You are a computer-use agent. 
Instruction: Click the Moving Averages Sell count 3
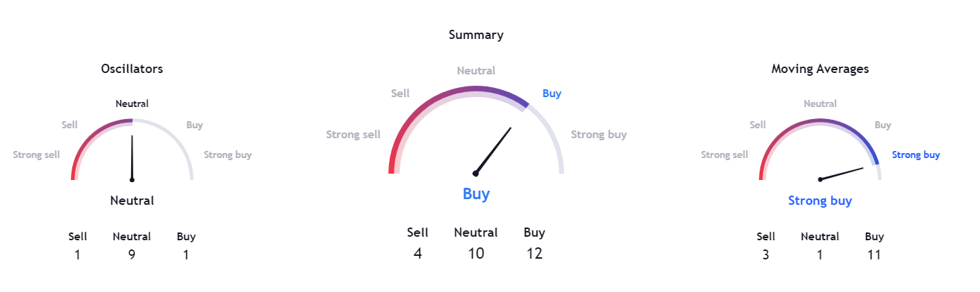pyautogui.click(x=766, y=254)
